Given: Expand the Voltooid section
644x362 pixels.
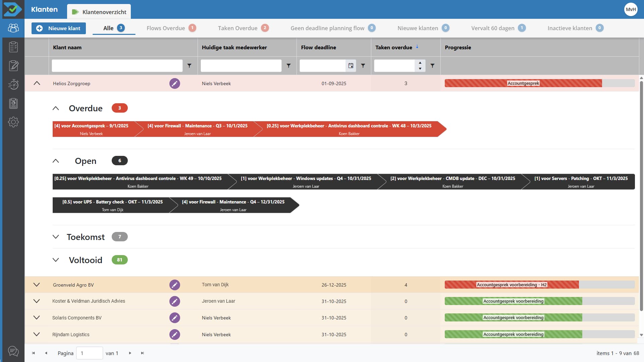Looking at the screenshot, I should click(56, 260).
